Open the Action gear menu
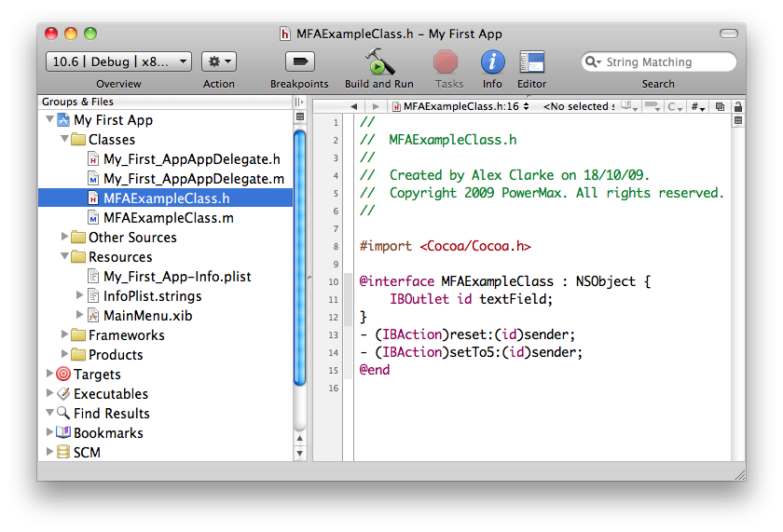This screenshot has height=532, width=783. click(219, 61)
